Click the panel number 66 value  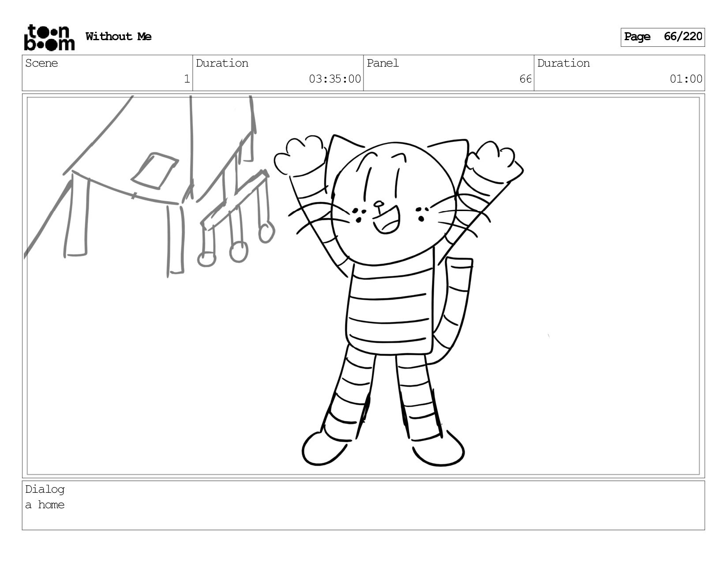click(525, 79)
